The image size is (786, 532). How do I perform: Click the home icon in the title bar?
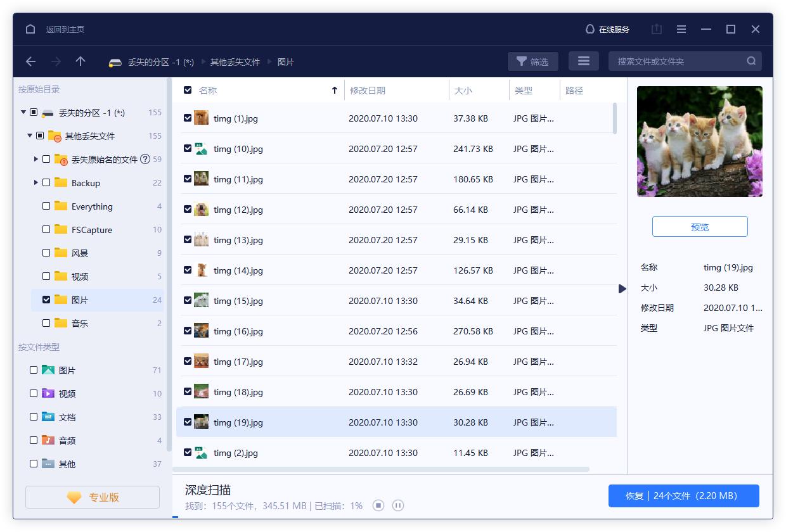[30, 29]
